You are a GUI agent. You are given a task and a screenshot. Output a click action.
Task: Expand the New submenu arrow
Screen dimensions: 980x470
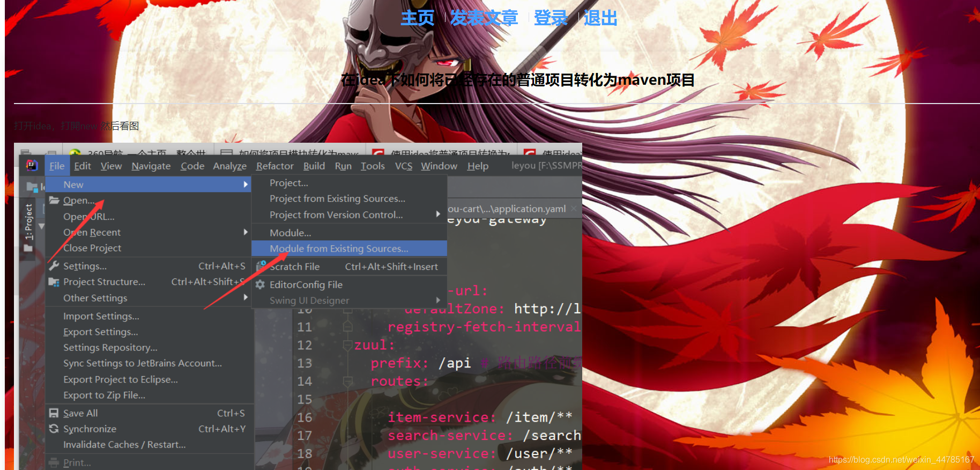[246, 184]
